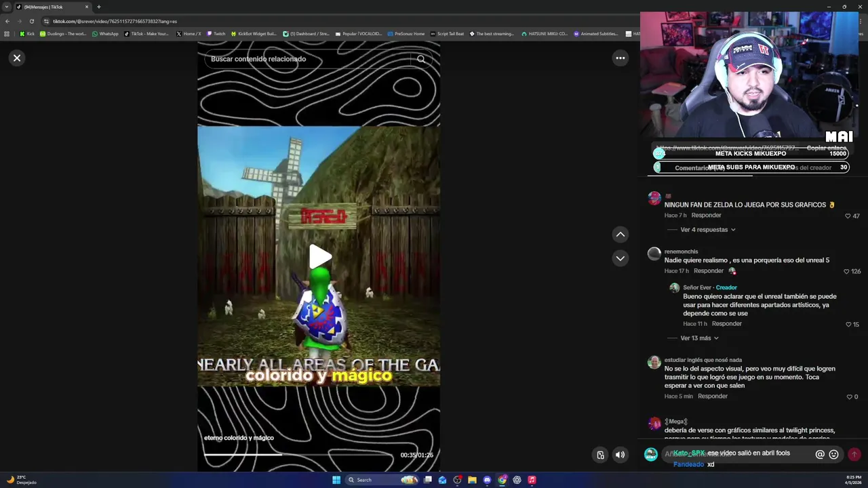Open the commenter's avatar beside the comment box
868x488 pixels.
650,454
